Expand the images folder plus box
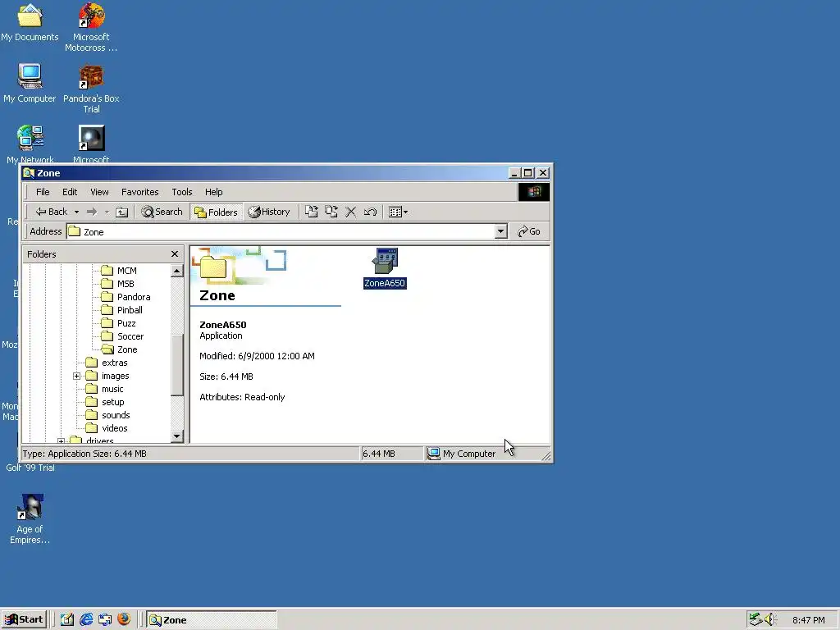 pos(76,376)
